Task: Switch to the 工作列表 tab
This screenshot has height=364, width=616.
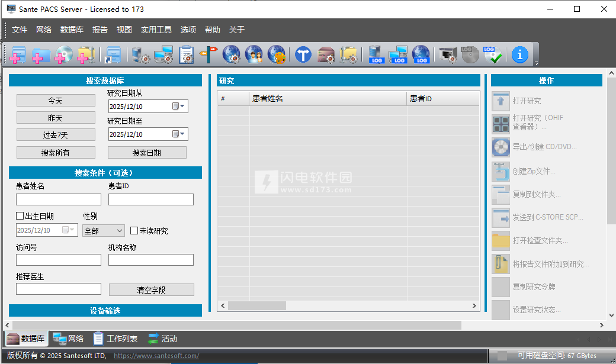Action: pos(115,339)
